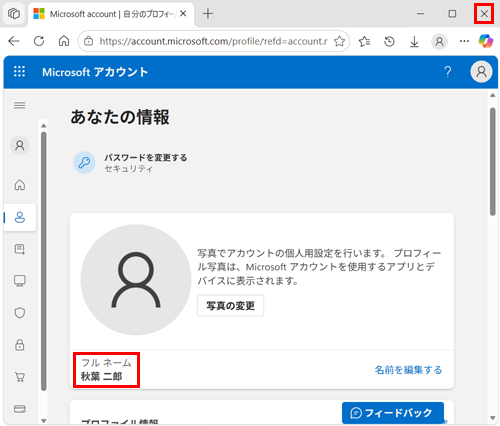Click 名前を編集する link
The width and height of the screenshot is (500, 426).
pyautogui.click(x=408, y=370)
